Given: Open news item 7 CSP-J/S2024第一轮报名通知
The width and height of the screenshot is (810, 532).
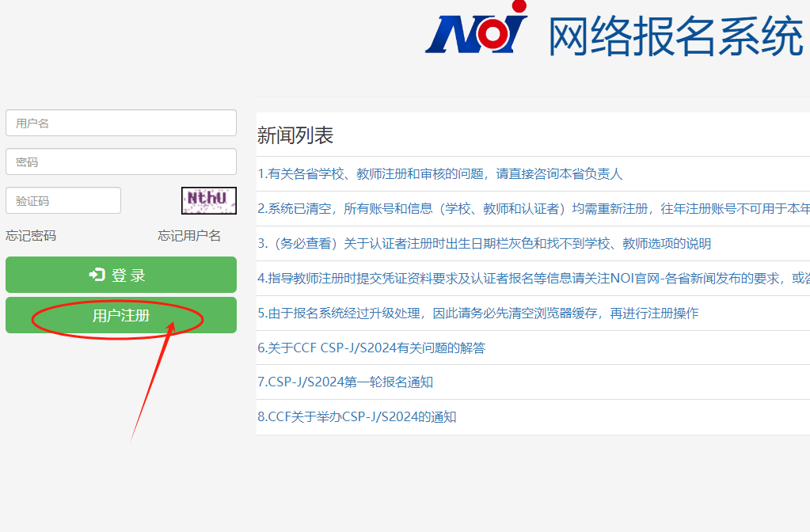Looking at the screenshot, I should [345, 382].
